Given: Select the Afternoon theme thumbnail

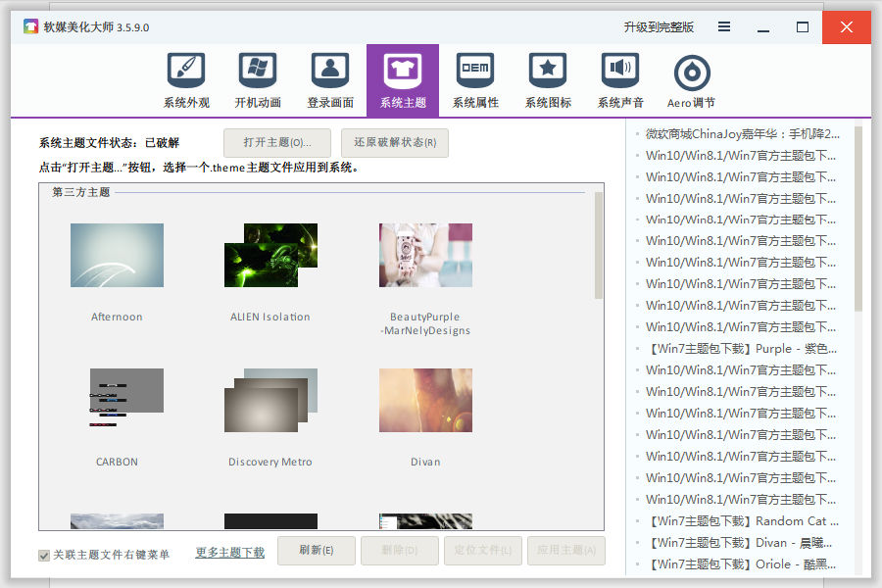Looking at the screenshot, I should 117,256.
